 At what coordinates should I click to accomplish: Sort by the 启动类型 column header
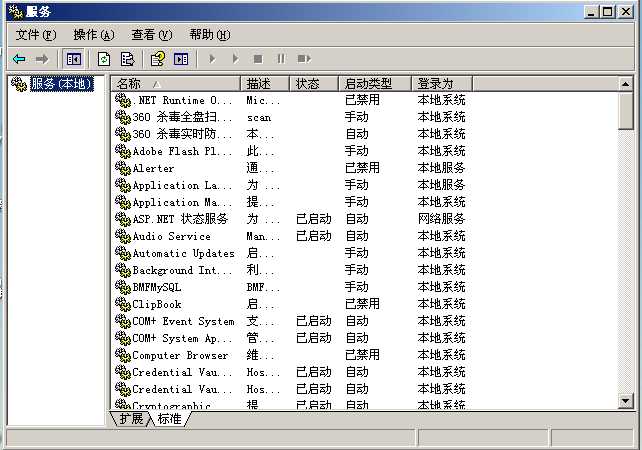(375, 84)
